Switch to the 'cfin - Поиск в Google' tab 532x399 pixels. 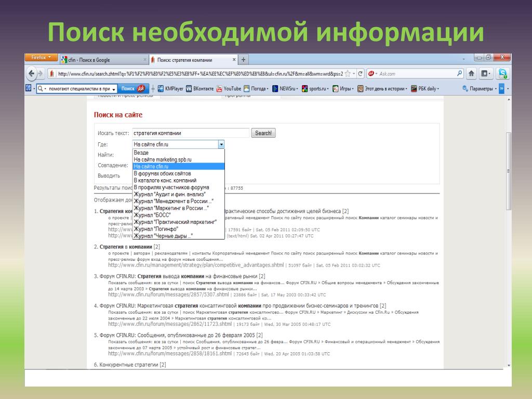click(104, 60)
